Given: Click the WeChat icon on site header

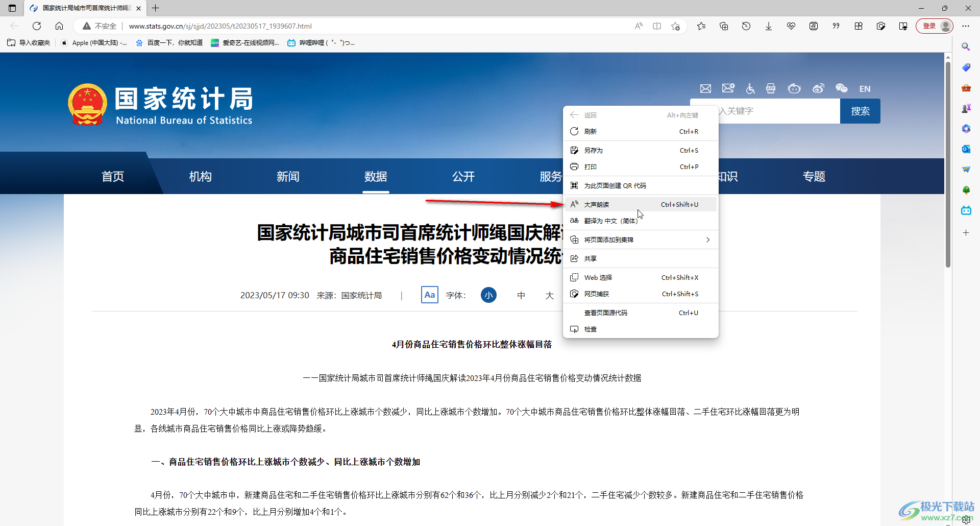Looking at the screenshot, I should (841, 89).
